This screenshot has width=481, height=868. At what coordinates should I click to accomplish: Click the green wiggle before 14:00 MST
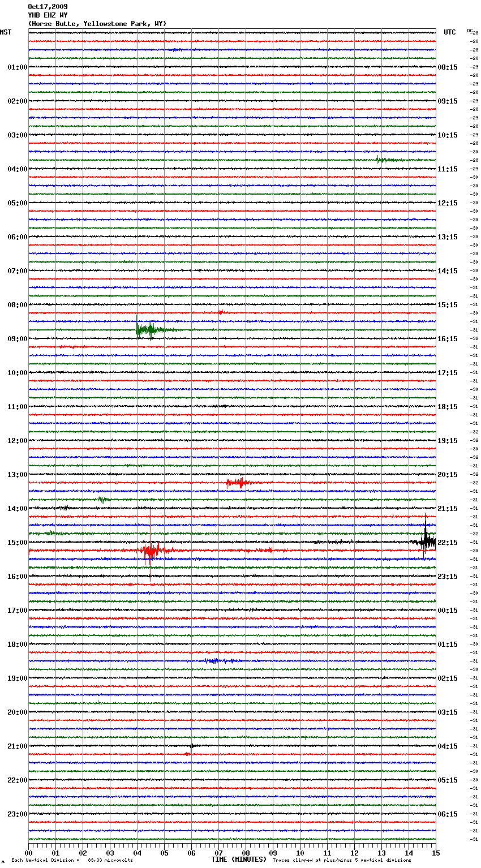point(102,500)
